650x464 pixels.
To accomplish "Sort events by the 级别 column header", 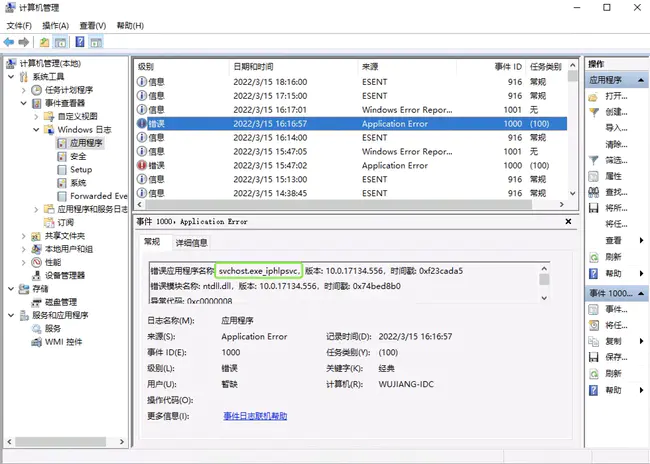I will pyautogui.click(x=181, y=66).
